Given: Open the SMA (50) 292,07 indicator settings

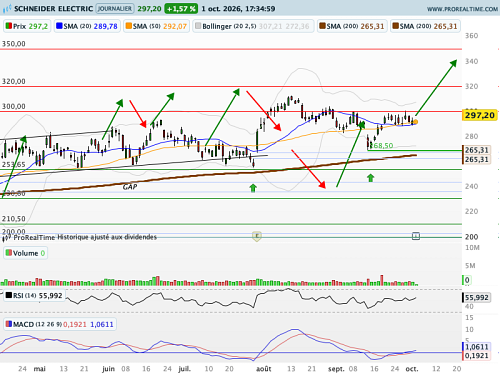Looking at the screenshot, I should pos(156,26).
